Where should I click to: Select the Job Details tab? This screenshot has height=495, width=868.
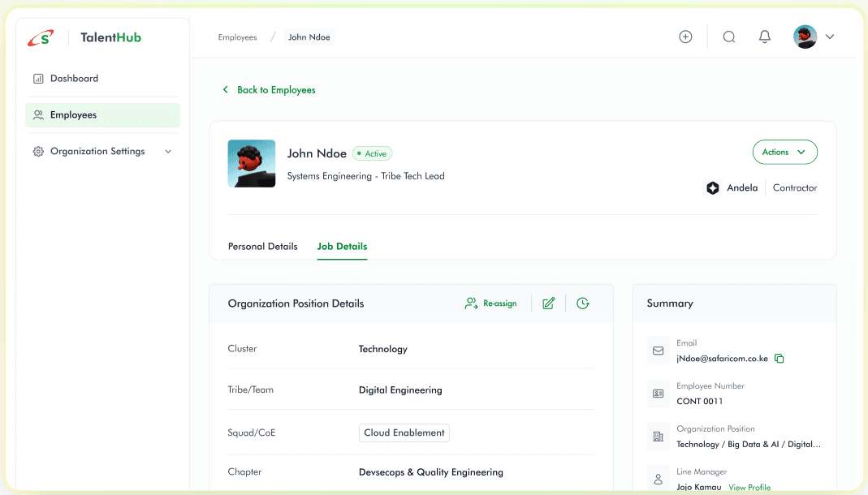coord(342,247)
